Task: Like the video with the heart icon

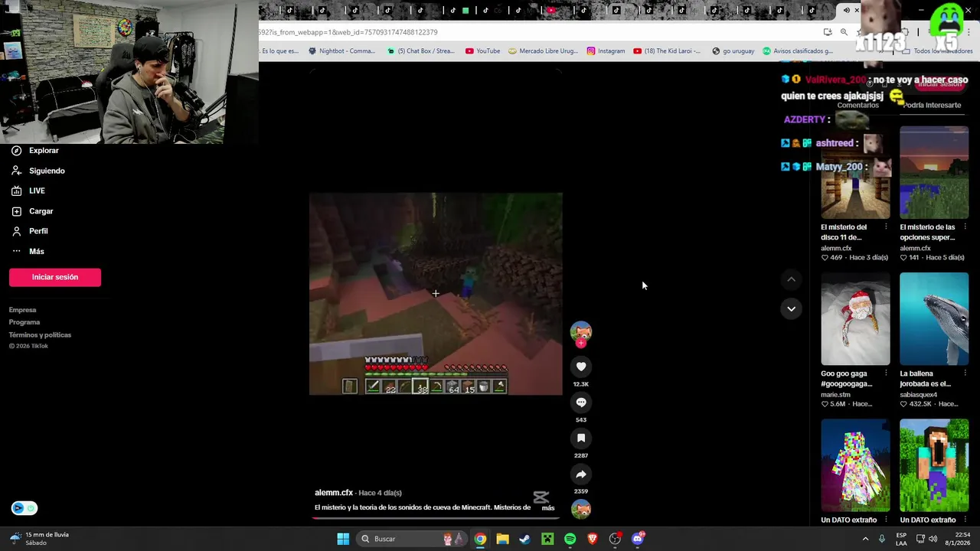Action: tap(581, 367)
